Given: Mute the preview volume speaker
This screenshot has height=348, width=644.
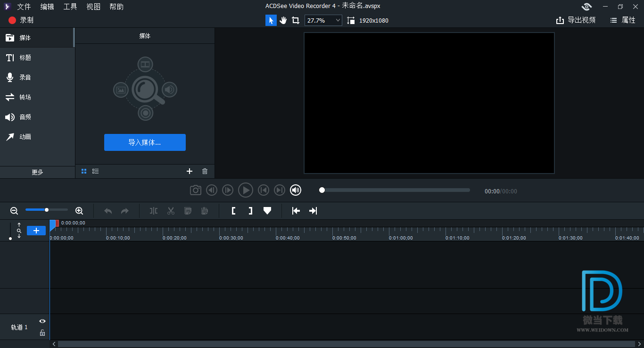Looking at the screenshot, I should point(296,190).
